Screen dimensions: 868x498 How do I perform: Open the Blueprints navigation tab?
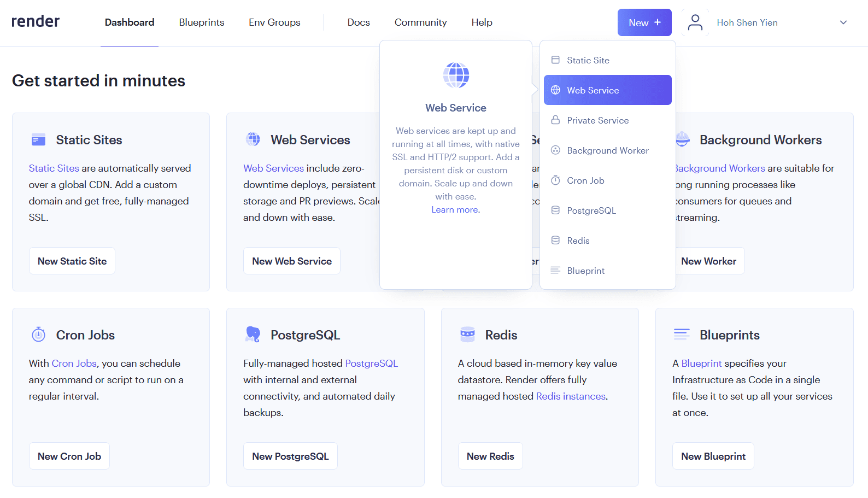point(201,22)
